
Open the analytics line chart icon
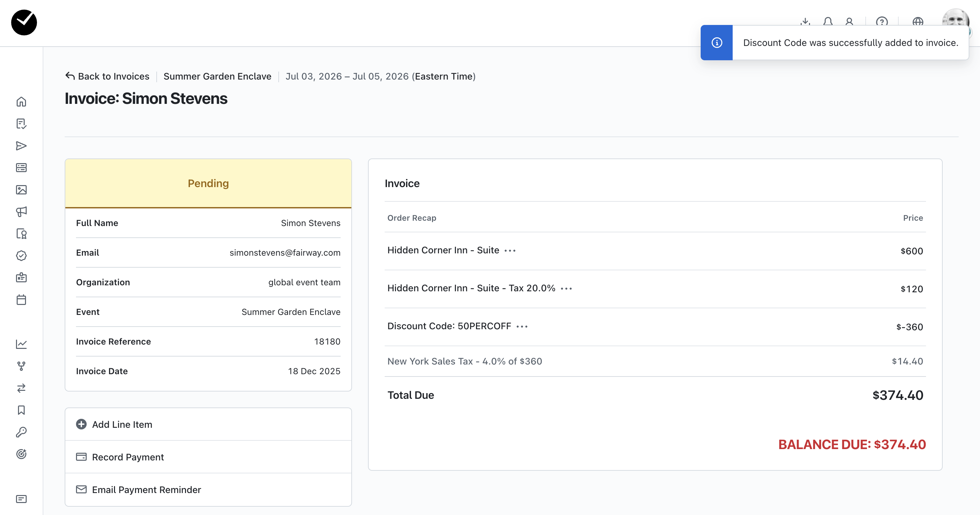(21, 344)
